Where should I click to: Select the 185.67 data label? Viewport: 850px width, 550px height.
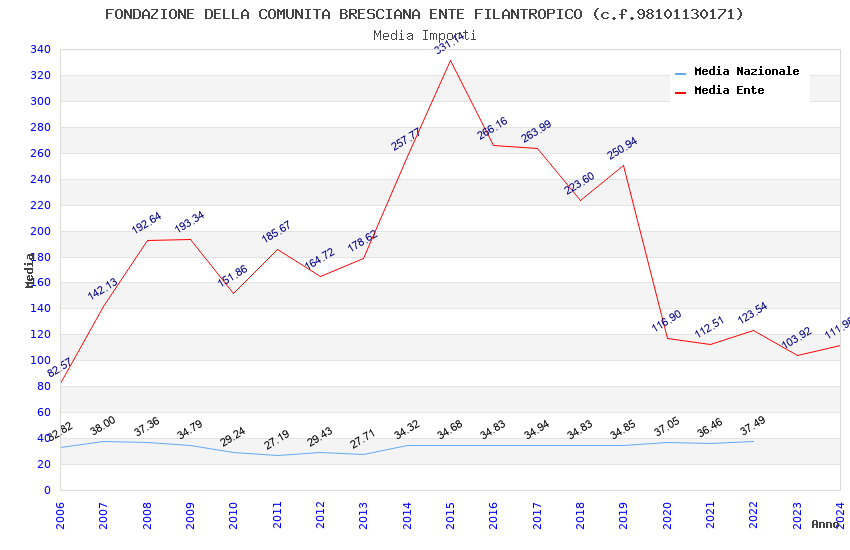click(276, 231)
